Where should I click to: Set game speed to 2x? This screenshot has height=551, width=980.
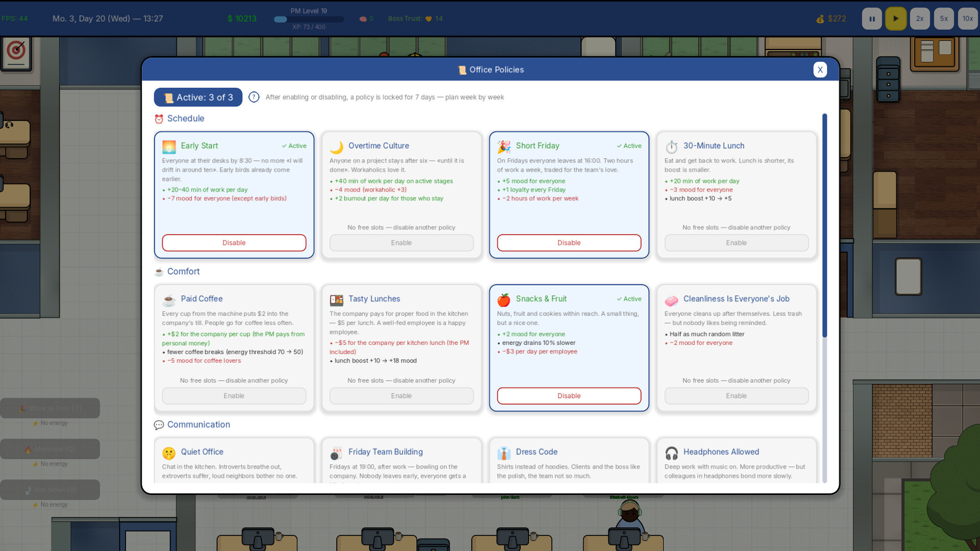click(x=920, y=19)
